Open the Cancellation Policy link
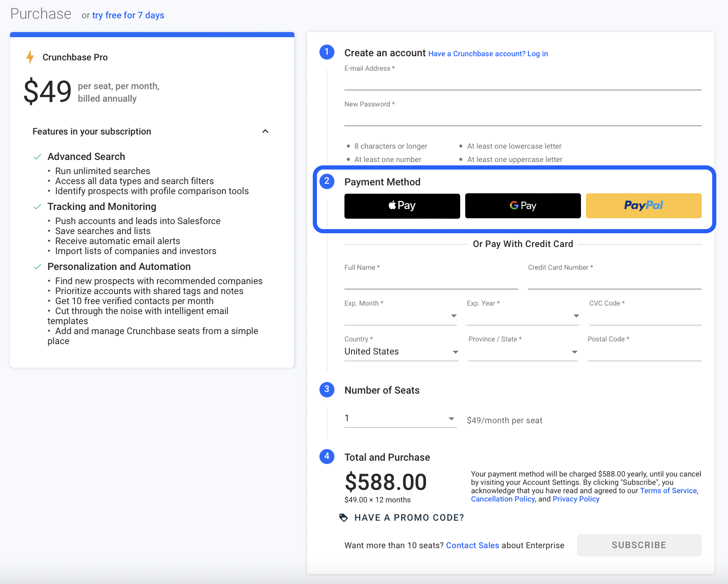The width and height of the screenshot is (728, 584). [x=503, y=499]
